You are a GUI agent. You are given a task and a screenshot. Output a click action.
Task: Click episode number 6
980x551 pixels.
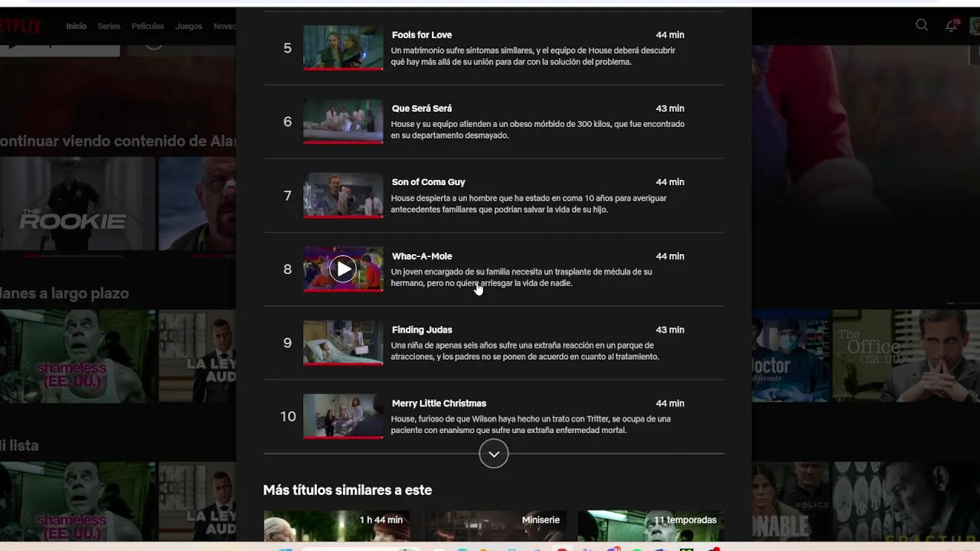pos(288,122)
